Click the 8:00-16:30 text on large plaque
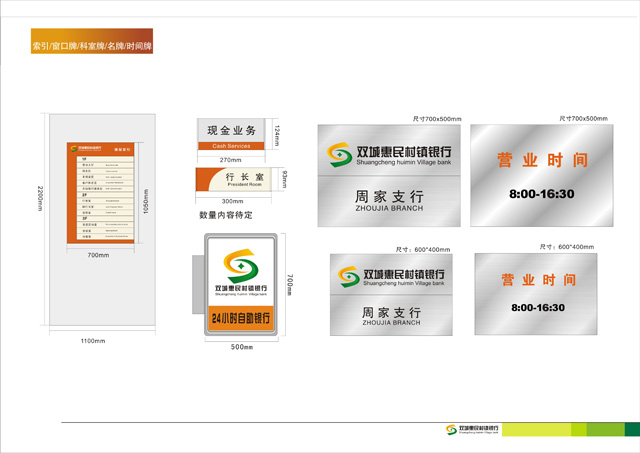 pyautogui.click(x=537, y=192)
